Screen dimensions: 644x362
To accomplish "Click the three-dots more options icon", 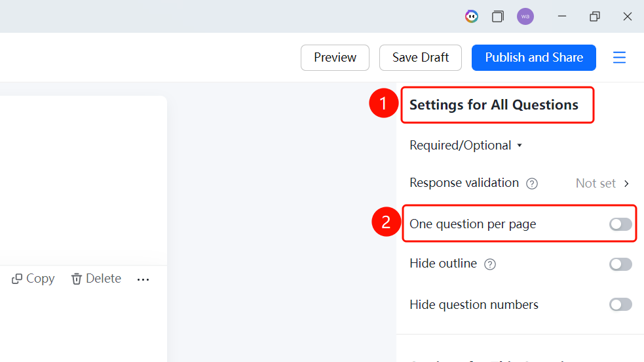I will coord(143,279).
